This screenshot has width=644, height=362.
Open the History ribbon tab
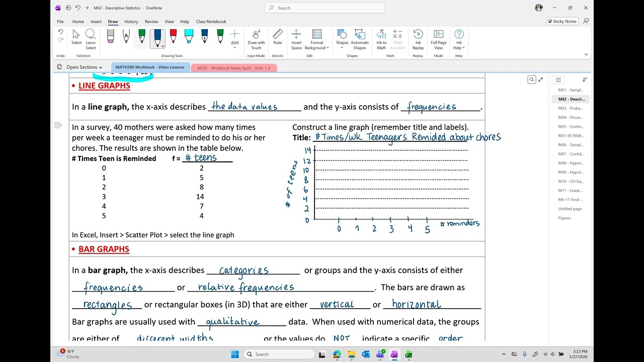tap(131, 22)
